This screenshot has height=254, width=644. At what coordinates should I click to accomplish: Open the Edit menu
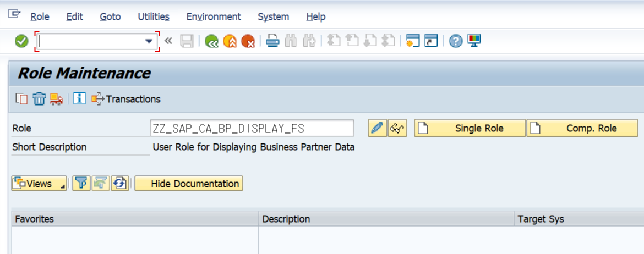click(x=74, y=17)
